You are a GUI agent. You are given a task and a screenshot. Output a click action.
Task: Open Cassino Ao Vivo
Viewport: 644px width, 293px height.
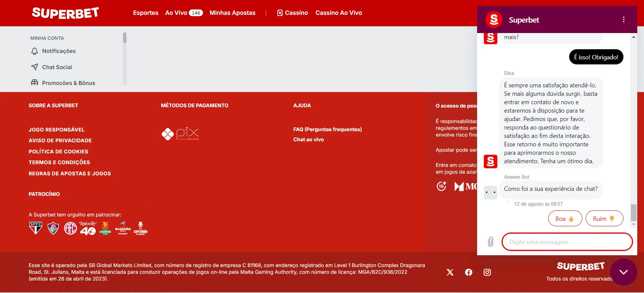point(339,13)
